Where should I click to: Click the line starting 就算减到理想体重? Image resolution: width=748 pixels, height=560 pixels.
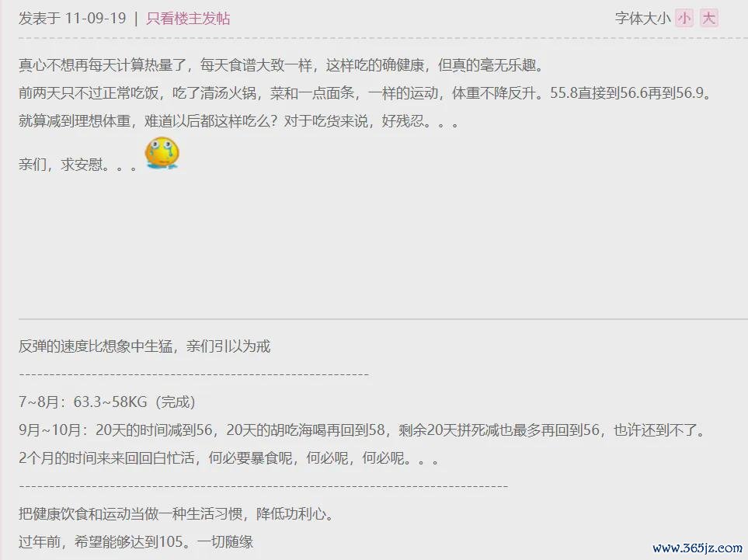[x=239, y=120]
